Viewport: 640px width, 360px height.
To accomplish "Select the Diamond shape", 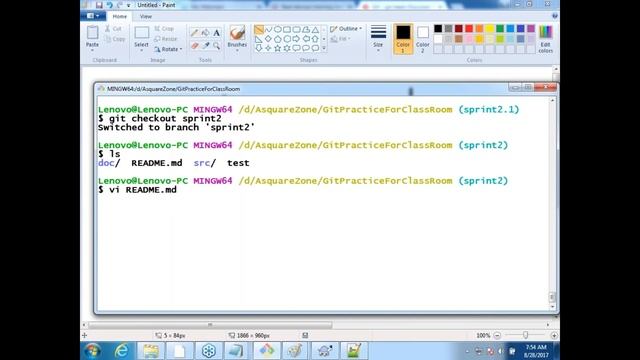I will 268,39.
